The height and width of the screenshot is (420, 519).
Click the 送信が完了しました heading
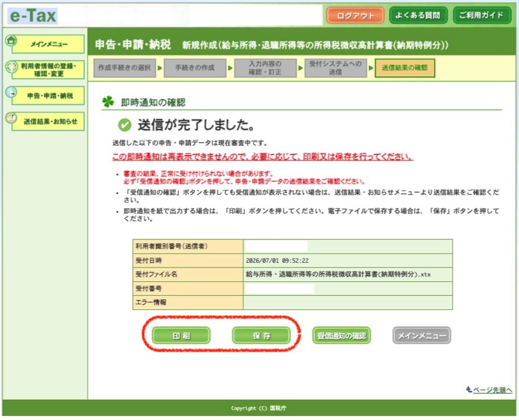tap(196, 125)
